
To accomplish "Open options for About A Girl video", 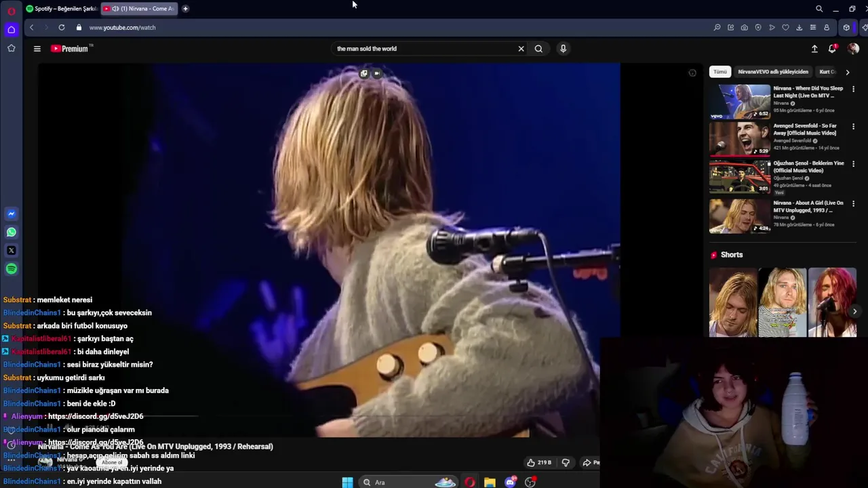I will coord(853,203).
